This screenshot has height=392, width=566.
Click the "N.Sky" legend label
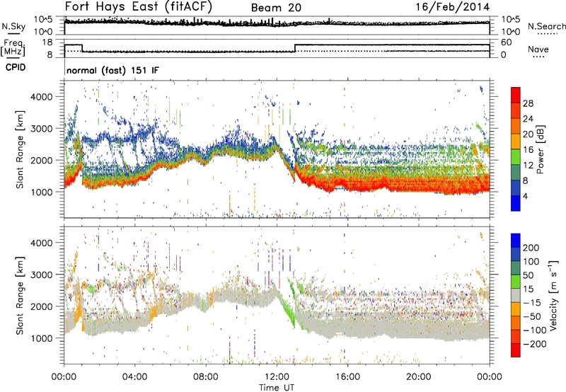[x=13, y=26]
